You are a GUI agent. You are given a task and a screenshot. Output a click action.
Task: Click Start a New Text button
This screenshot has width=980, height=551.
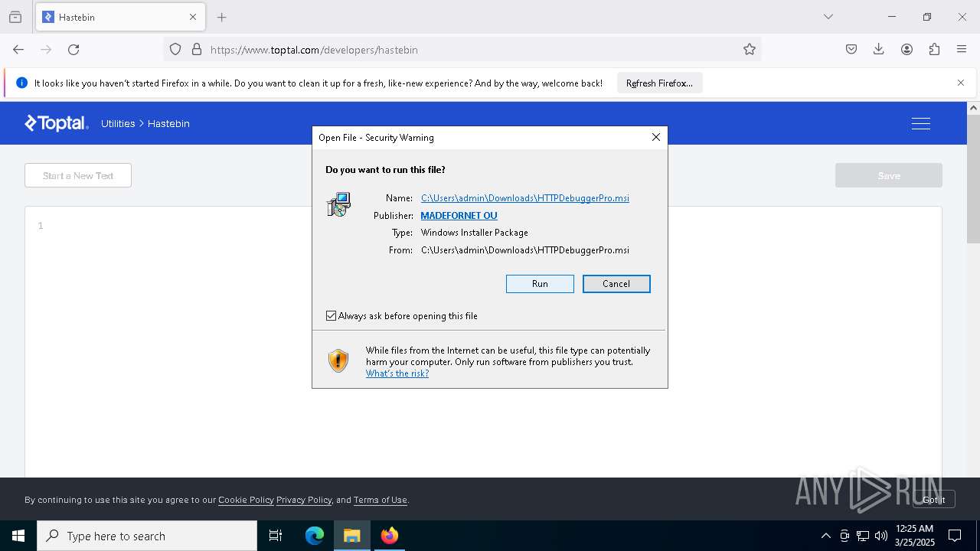[78, 175]
